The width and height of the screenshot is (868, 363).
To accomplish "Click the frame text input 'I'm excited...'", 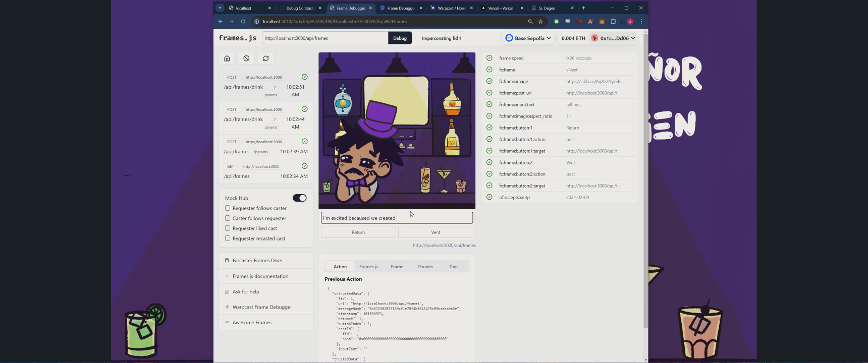I will 397,218.
